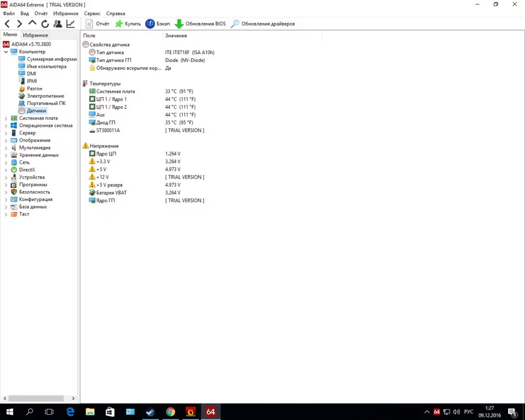The height and width of the screenshot is (420, 525).
Task: Click the База данных icon in tree
Action: point(14,207)
